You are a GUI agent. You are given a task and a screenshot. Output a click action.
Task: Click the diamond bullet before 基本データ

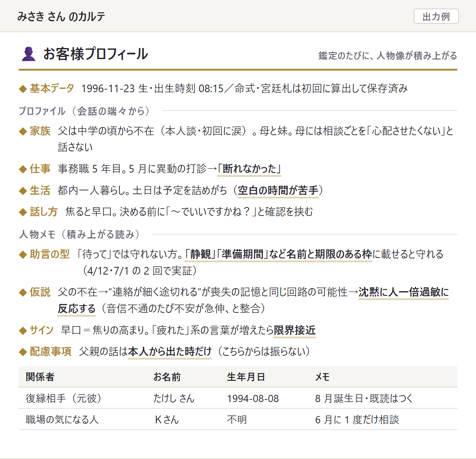(x=23, y=89)
